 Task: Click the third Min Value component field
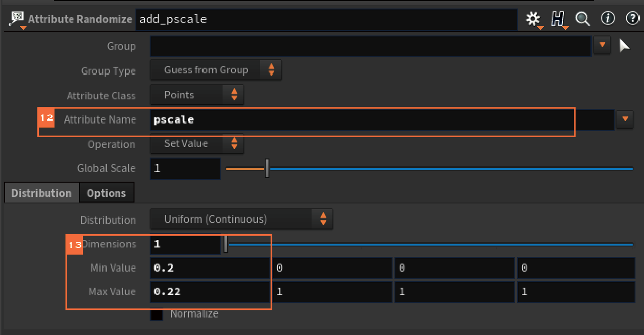[x=455, y=268]
